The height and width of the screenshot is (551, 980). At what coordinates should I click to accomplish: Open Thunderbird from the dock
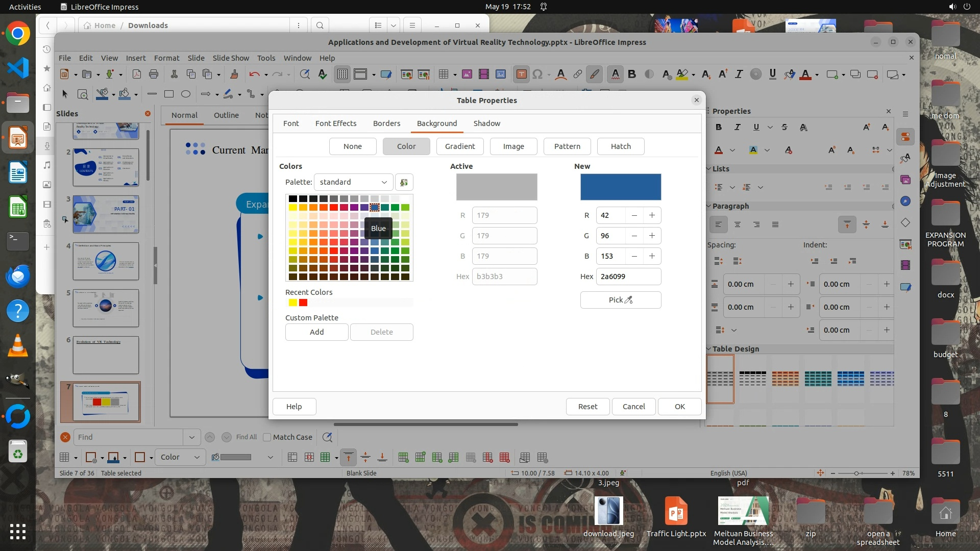(18, 276)
